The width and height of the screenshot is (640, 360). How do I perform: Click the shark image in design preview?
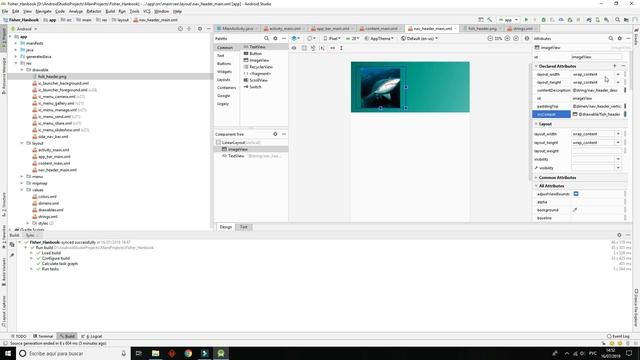pos(380,88)
